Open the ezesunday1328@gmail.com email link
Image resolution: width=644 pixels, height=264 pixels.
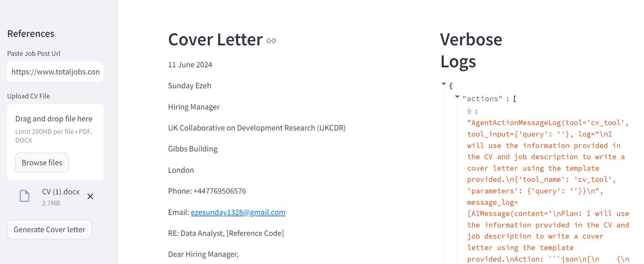coord(238,212)
